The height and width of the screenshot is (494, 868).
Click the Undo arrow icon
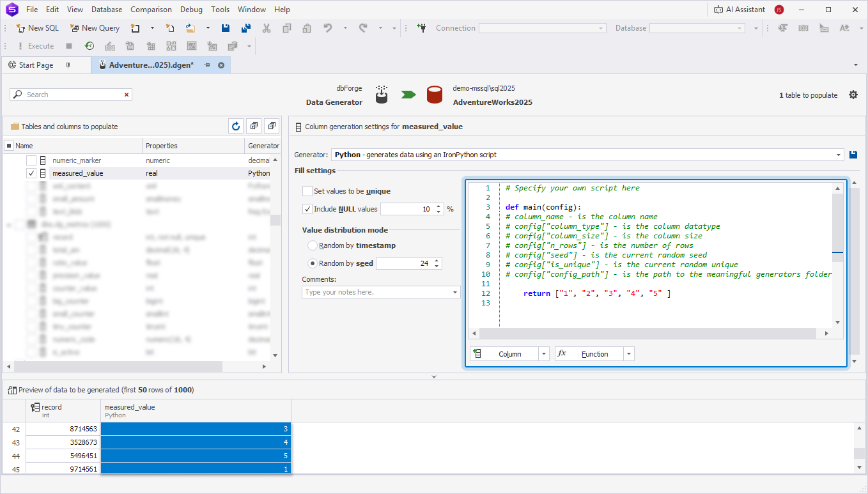328,28
